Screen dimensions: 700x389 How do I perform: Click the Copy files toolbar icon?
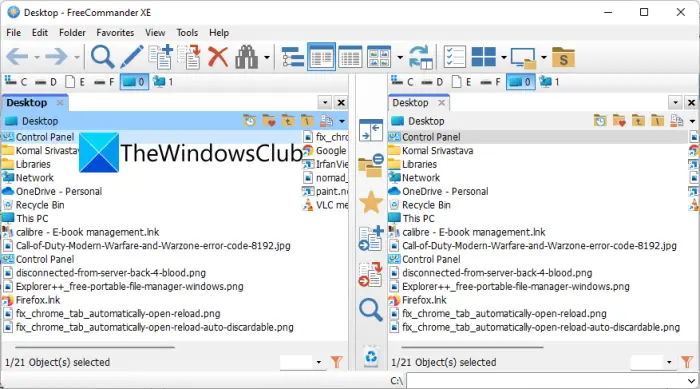[x=160, y=57]
